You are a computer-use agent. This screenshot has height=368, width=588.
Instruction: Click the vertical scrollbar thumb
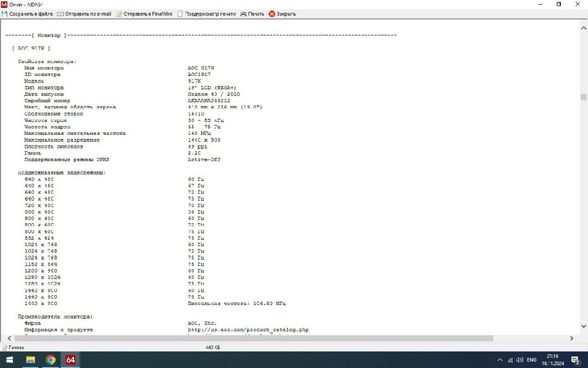[x=583, y=97]
